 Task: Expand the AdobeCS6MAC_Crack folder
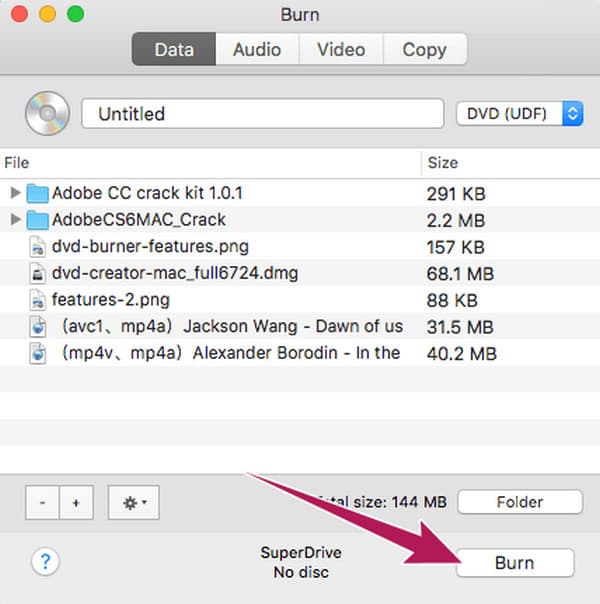[x=15, y=219]
